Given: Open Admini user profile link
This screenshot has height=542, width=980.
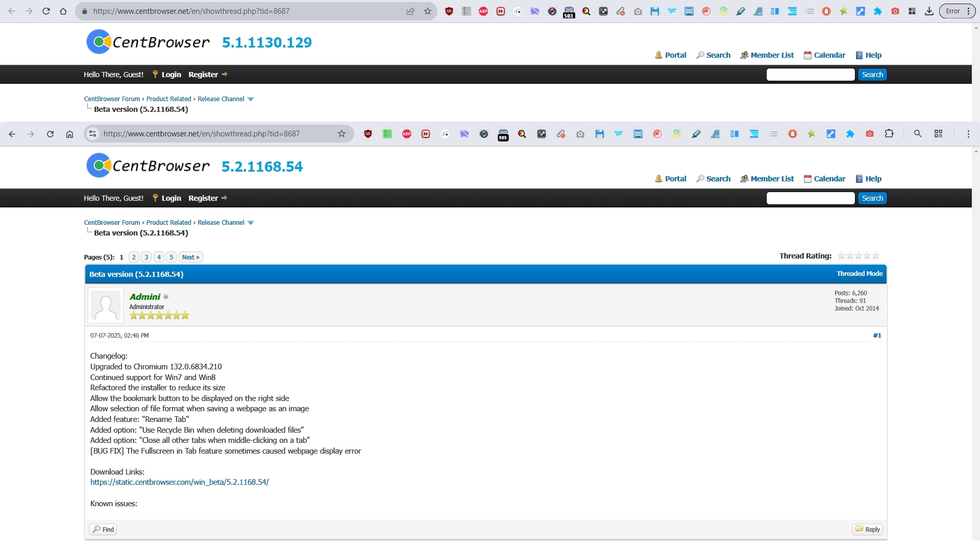Looking at the screenshot, I should pos(145,297).
